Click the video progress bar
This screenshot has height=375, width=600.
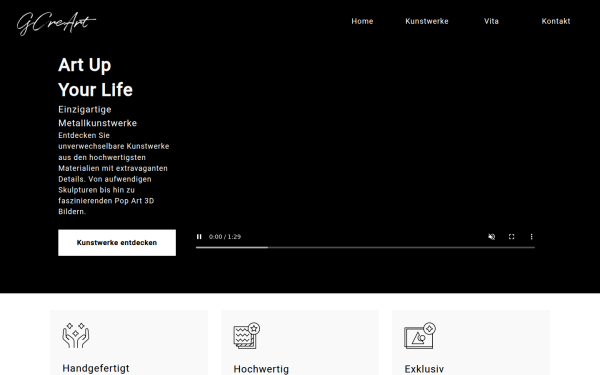pyautogui.click(x=365, y=248)
